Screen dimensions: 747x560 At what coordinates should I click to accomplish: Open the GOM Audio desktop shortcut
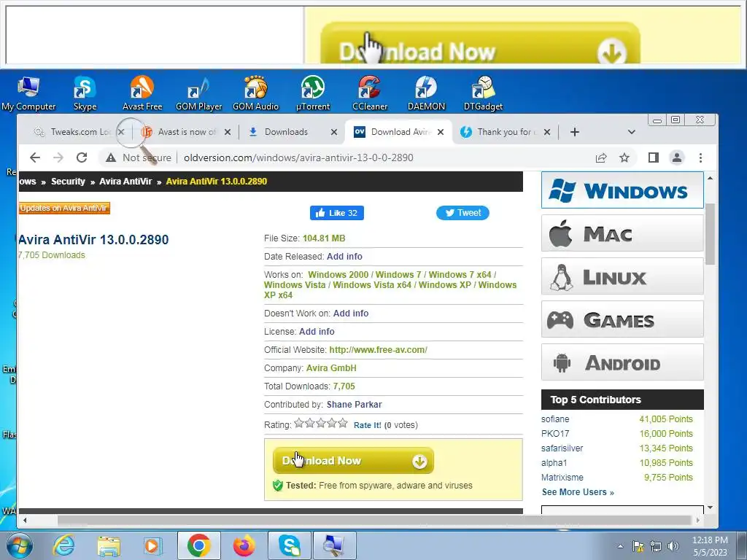click(x=255, y=93)
